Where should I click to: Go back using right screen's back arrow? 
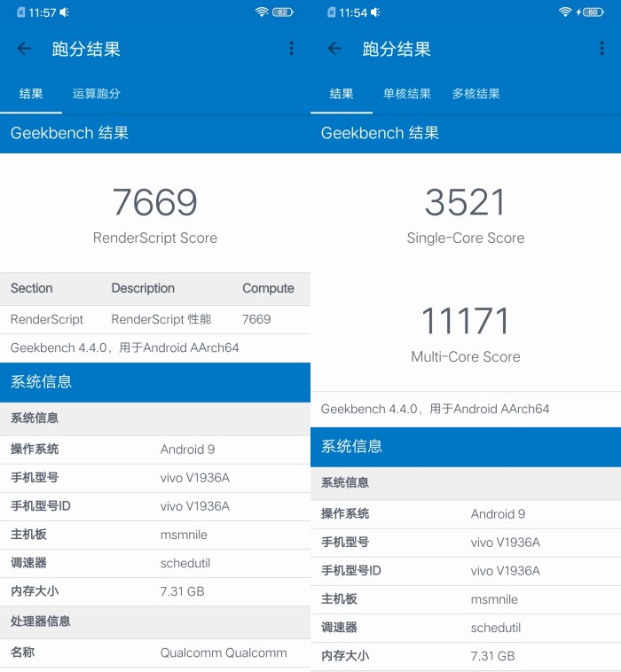point(334,49)
